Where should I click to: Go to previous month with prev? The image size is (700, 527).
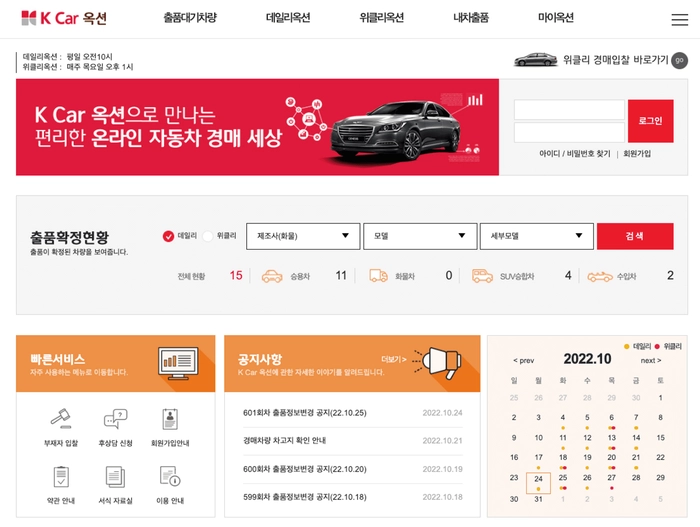pyautogui.click(x=524, y=360)
